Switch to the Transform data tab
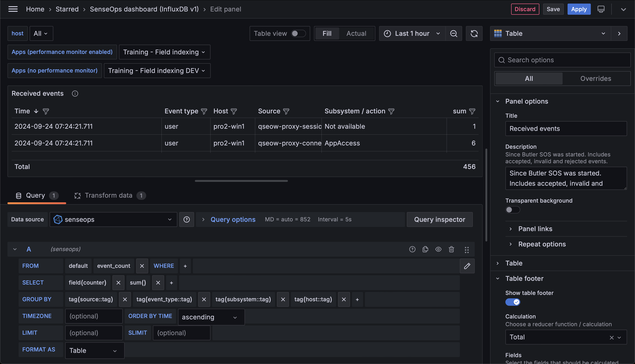This screenshot has height=364, width=635. click(x=108, y=195)
